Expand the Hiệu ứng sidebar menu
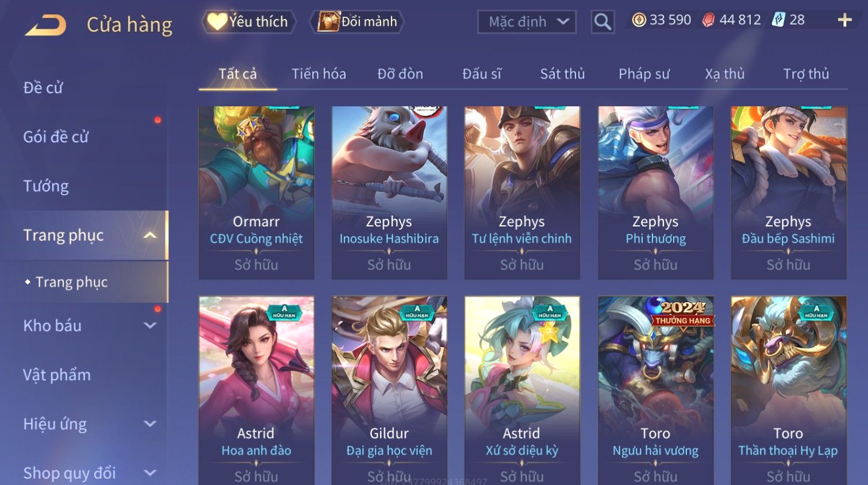868x485 pixels. coord(150,424)
